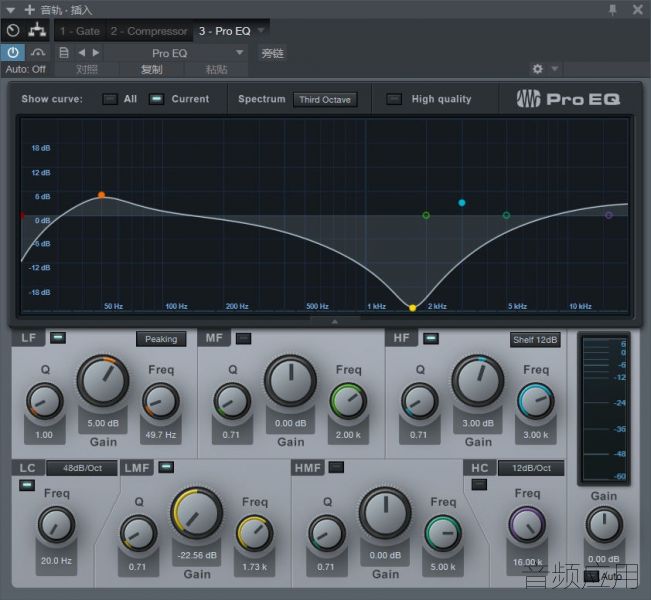Open the LC 48dB/Oct slope dropdown

point(82,468)
